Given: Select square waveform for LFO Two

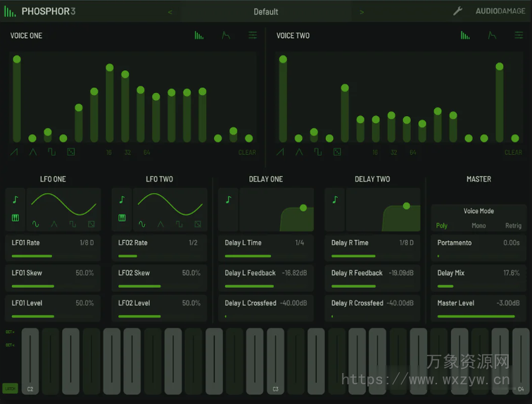Looking at the screenshot, I should [x=179, y=225].
